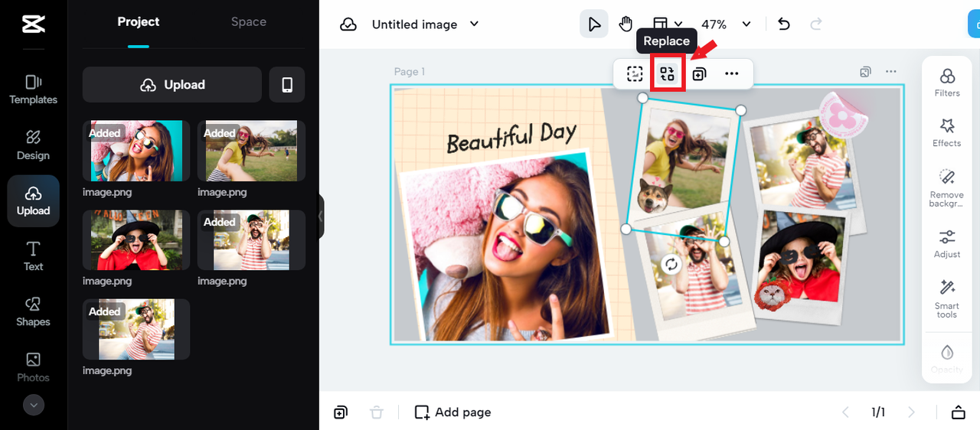This screenshot has height=430, width=980.
Task: Select the witch hat girl thumbnail
Action: [136, 240]
